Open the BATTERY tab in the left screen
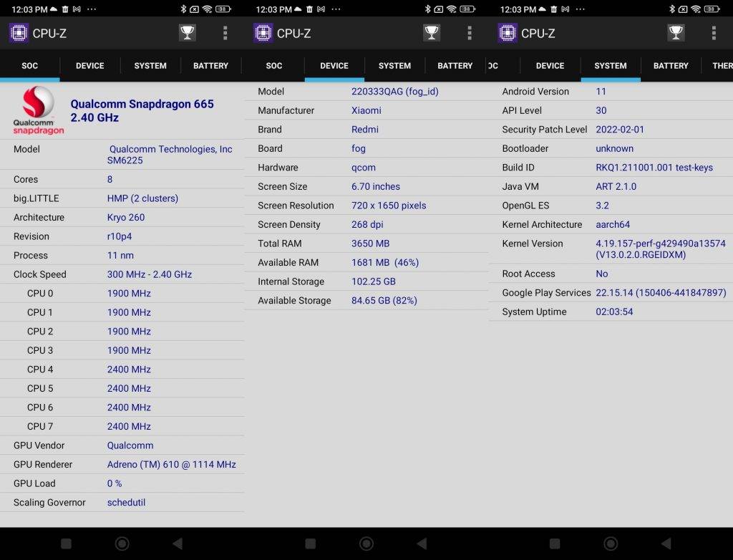The height and width of the screenshot is (560, 733). click(x=211, y=66)
